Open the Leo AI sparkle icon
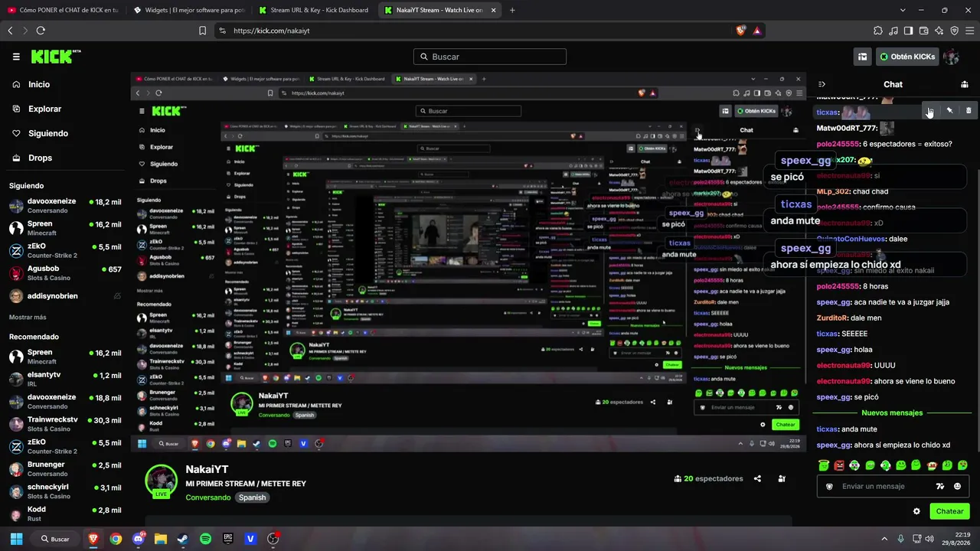The height and width of the screenshot is (551, 980). [x=939, y=31]
